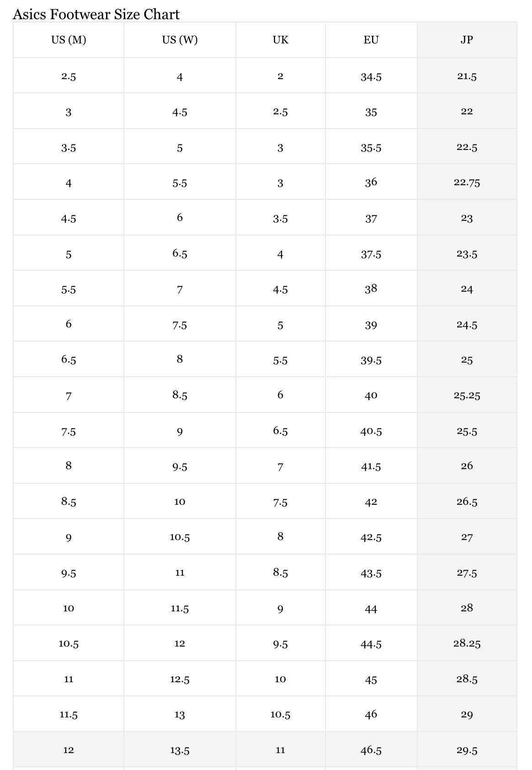Select the EU column header
This screenshot has width=532, height=770.
pyautogui.click(x=371, y=40)
